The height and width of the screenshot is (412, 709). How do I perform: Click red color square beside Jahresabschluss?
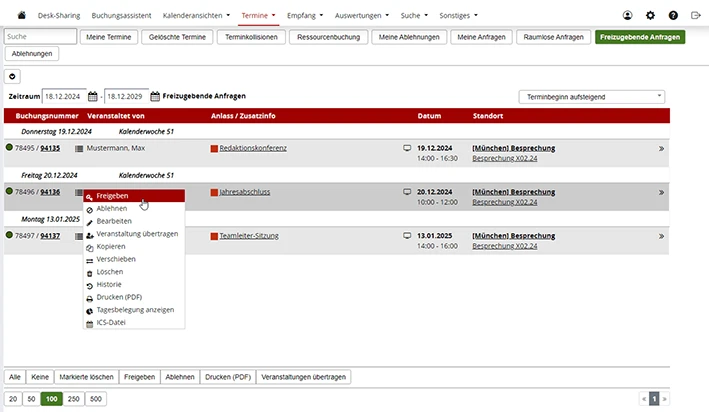coord(214,192)
